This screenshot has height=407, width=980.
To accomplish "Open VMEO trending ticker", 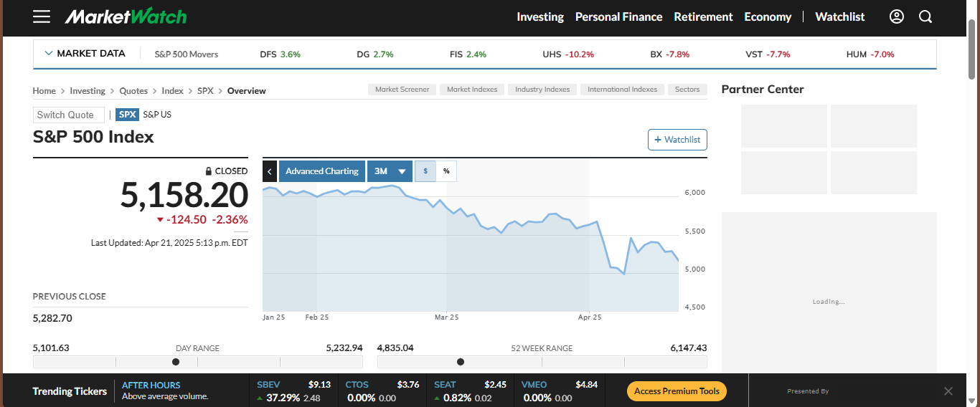I will [x=559, y=391].
